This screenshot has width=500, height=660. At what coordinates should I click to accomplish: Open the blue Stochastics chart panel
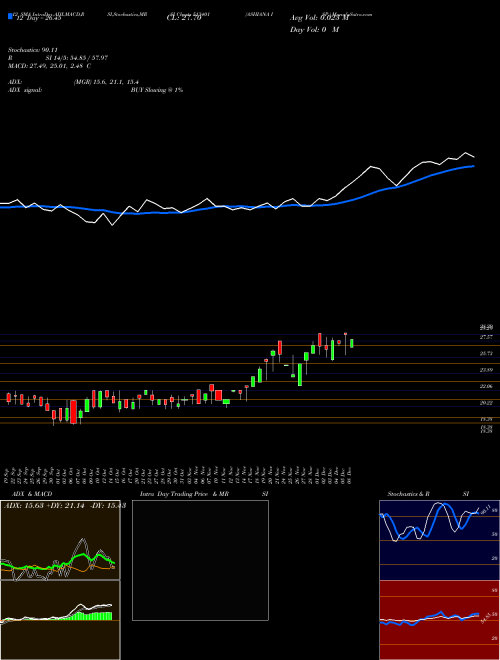(x=439, y=540)
